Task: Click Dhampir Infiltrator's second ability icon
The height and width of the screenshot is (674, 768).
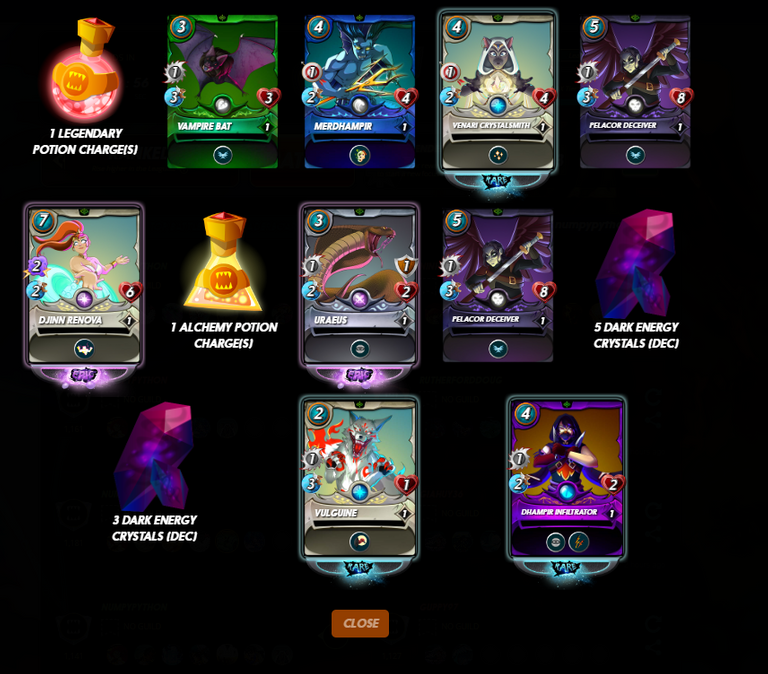Action: point(578,542)
